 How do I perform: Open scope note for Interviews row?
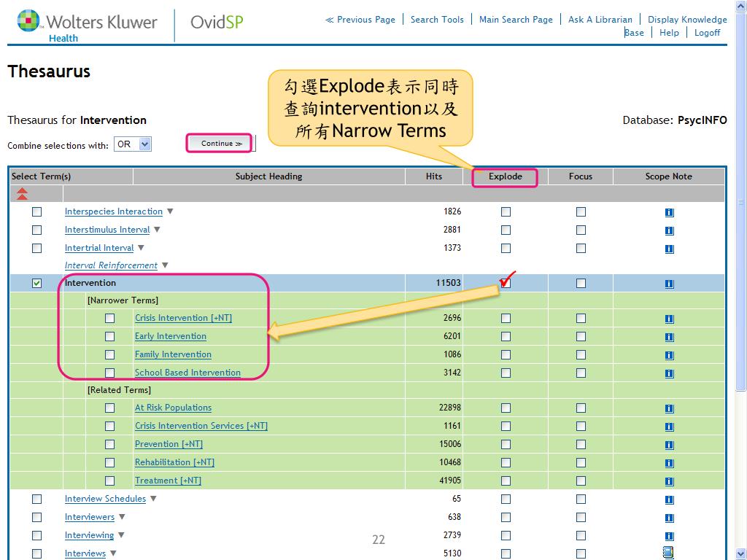[x=668, y=553]
